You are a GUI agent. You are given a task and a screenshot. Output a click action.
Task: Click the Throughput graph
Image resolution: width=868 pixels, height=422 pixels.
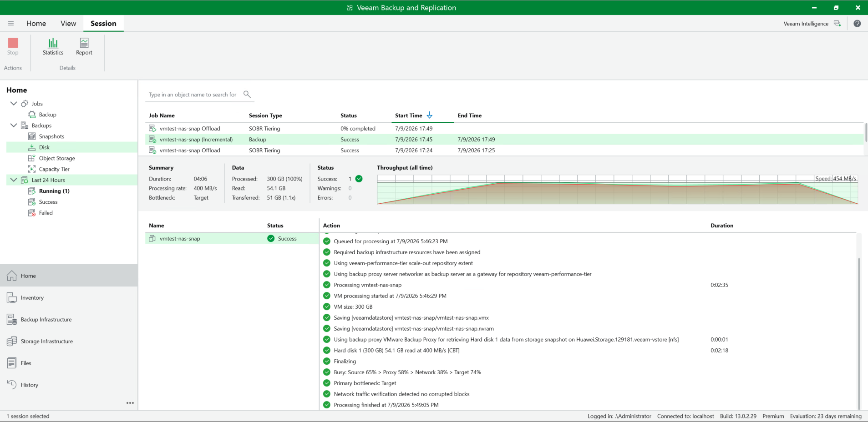coord(617,190)
